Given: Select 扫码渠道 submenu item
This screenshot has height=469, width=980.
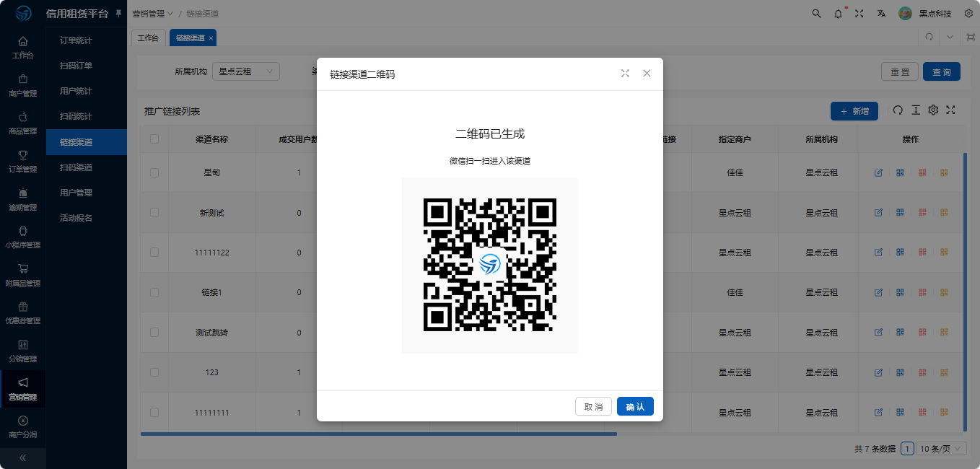Looking at the screenshot, I should coord(87,167).
